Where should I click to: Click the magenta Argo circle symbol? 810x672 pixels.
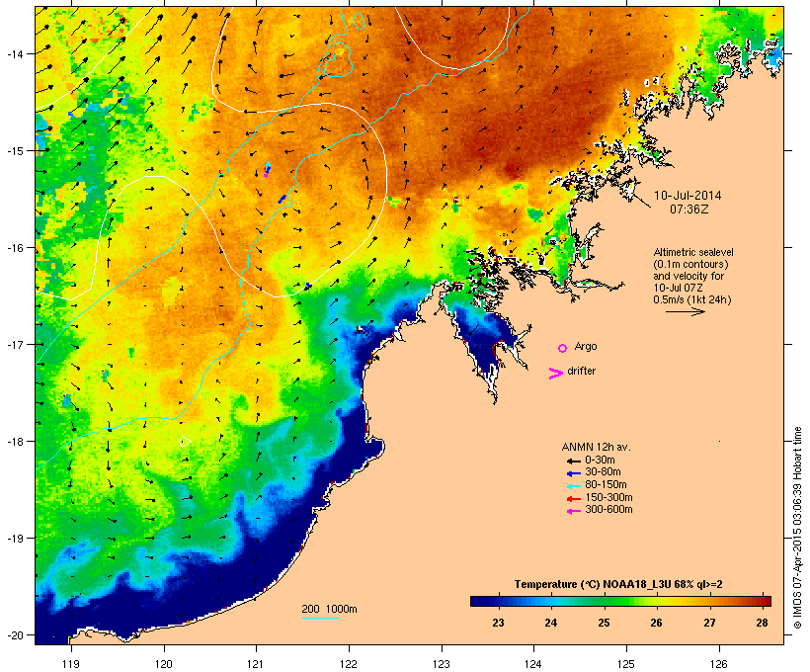563,348
